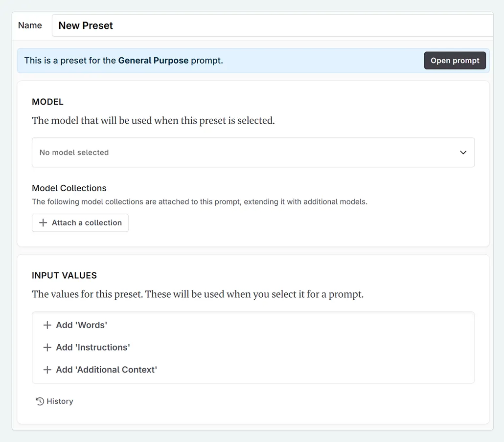
Task: Open the 'No model selected' dropdown
Action: pos(253,153)
